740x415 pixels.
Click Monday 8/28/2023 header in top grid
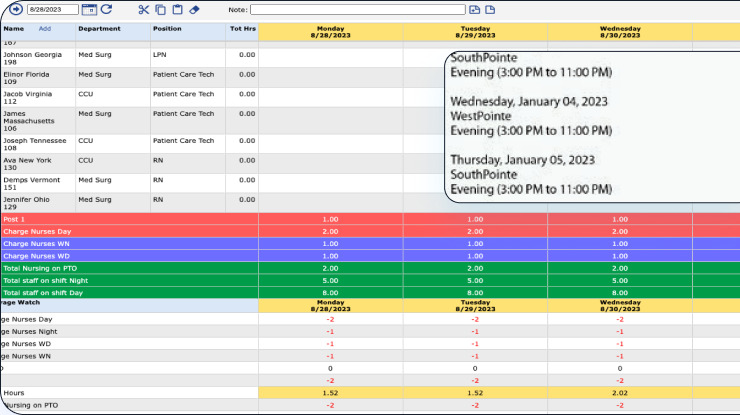tap(330, 32)
